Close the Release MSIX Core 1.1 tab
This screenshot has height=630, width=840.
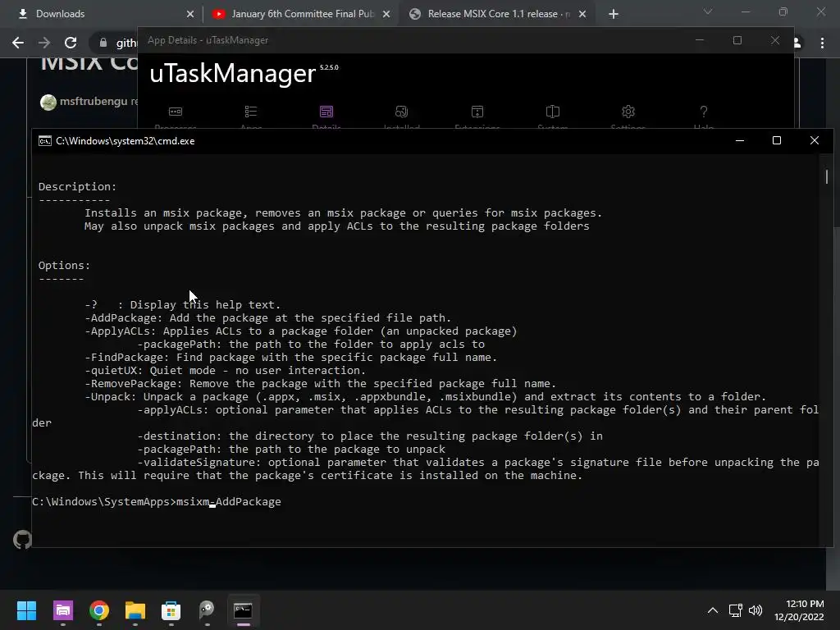click(582, 14)
